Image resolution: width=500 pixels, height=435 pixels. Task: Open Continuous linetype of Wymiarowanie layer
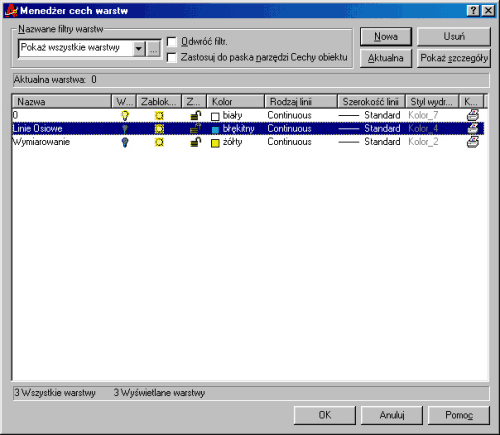(x=289, y=142)
